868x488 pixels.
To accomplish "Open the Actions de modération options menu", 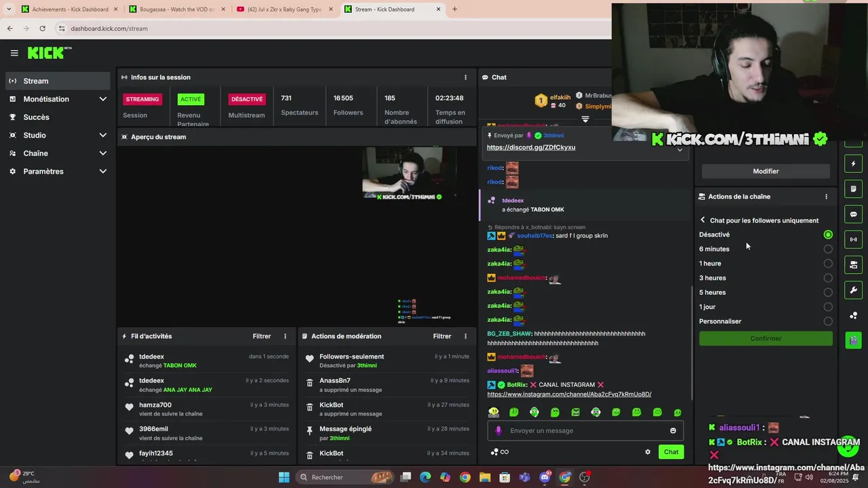I will pos(465,336).
